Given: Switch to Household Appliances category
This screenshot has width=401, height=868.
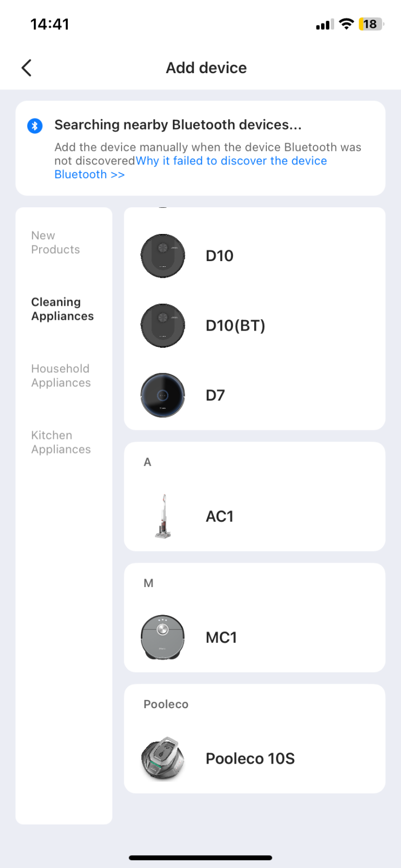Looking at the screenshot, I should pyautogui.click(x=61, y=376).
